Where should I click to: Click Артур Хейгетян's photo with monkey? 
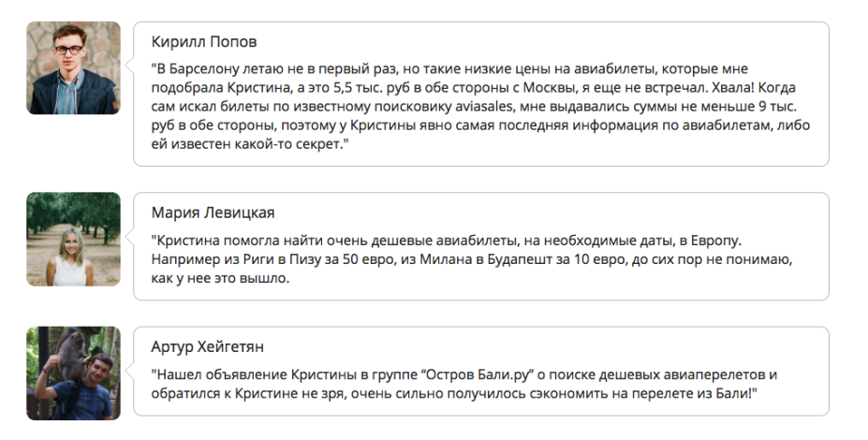[x=73, y=373]
